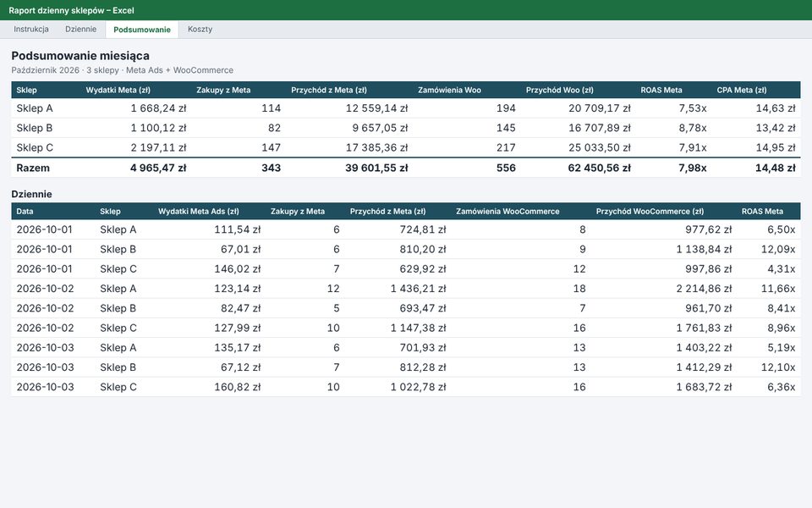Viewport: 812px width, 508px height.
Task: Switch to the Dziennie sheet tab
Action: [81, 29]
